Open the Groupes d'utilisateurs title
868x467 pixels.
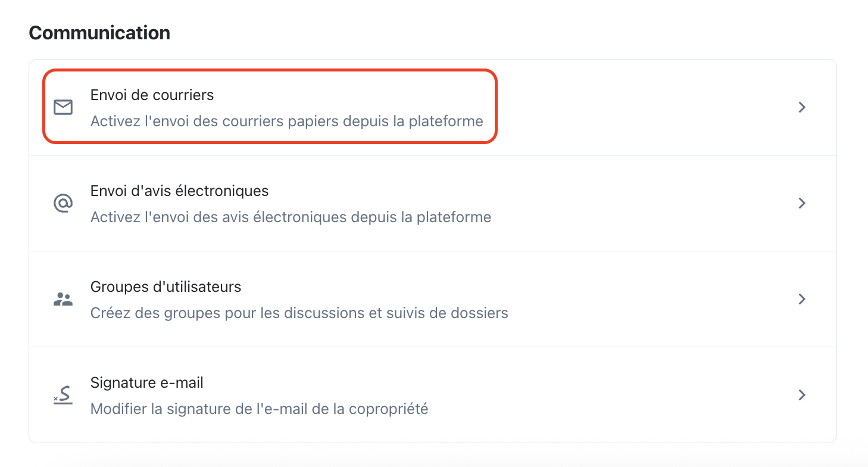[166, 287]
